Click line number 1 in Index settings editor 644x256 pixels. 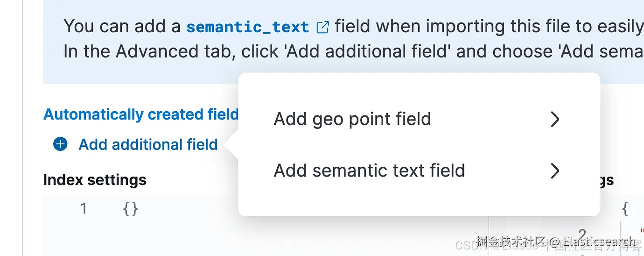tap(84, 208)
